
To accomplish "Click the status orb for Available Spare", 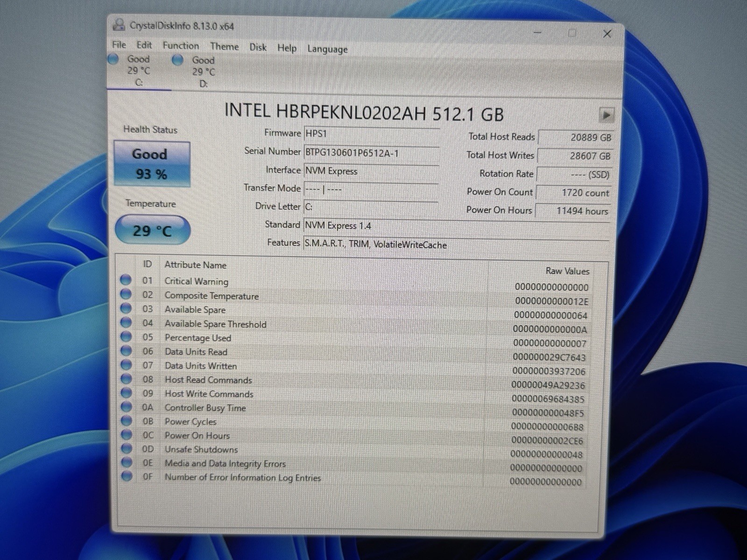I will (126, 308).
